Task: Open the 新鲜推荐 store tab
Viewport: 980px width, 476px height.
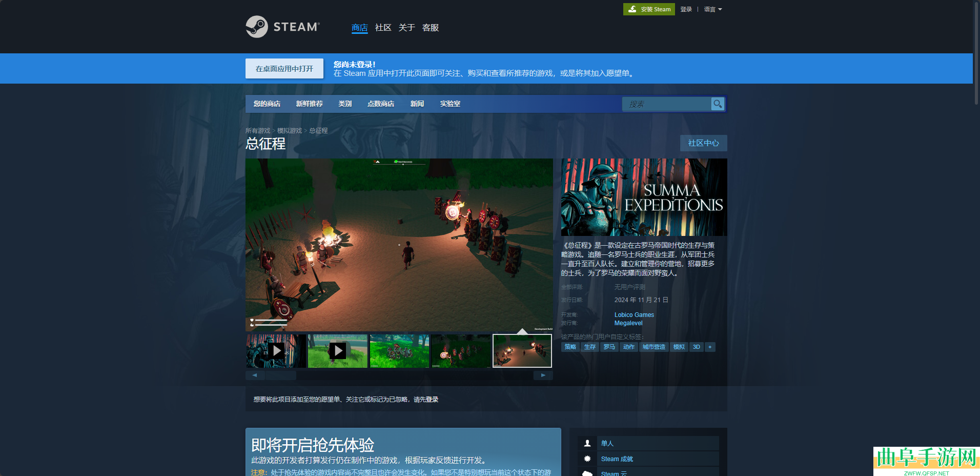Action: tap(310, 104)
